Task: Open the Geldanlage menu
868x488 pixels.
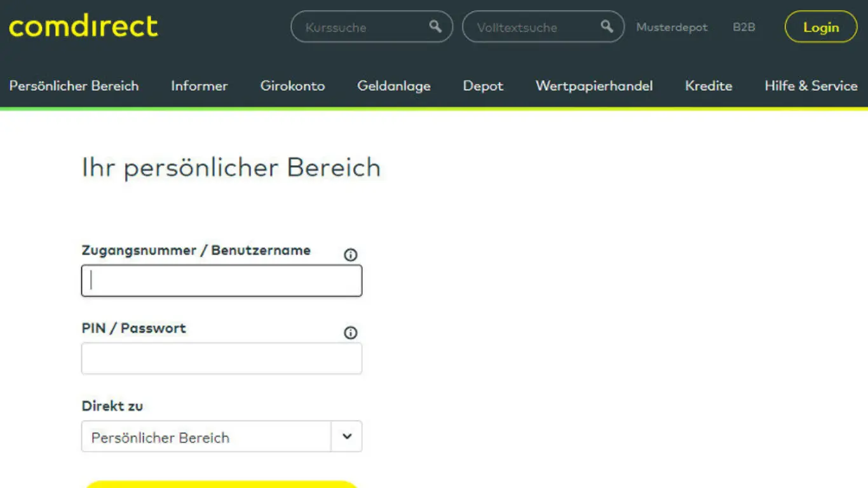Action: [x=394, y=86]
